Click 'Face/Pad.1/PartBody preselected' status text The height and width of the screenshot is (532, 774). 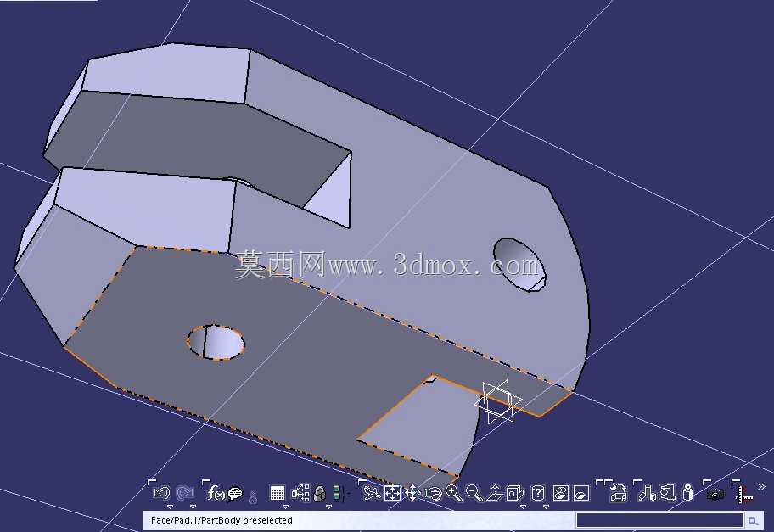(222, 520)
